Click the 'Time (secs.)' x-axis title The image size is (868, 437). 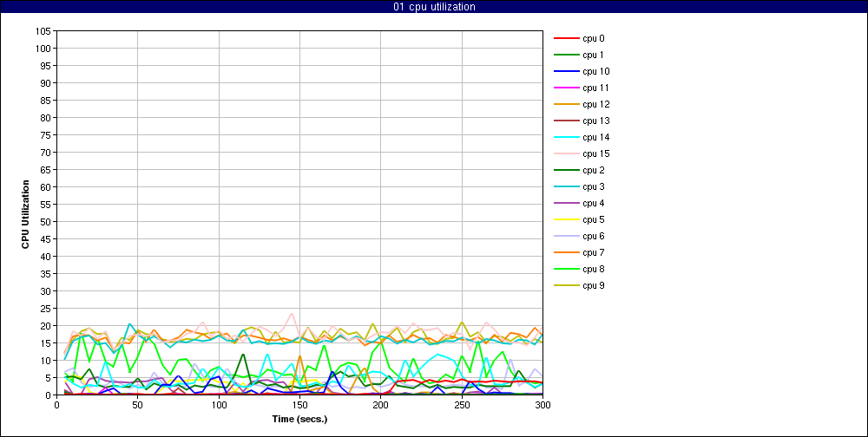(x=299, y=420)
